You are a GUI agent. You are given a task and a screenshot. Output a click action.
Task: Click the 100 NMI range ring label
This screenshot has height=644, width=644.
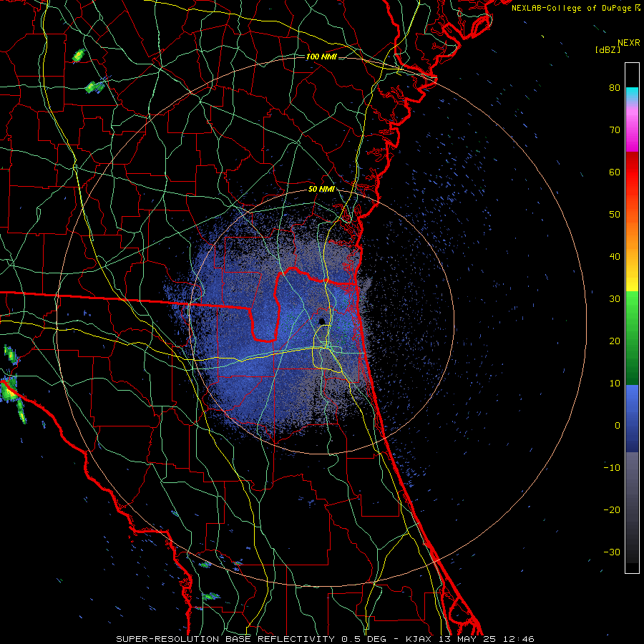pyautogui.click(x=321, y=57)
